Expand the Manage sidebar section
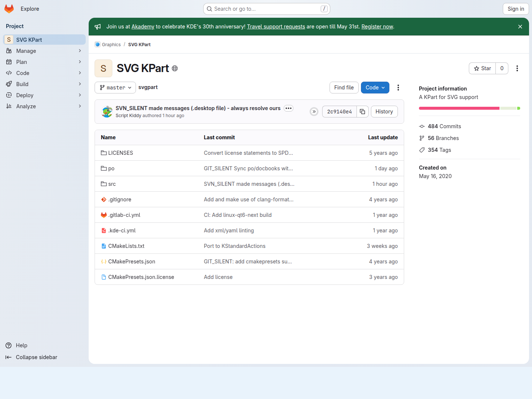The image size is (532, 399). tap(44, 51)
